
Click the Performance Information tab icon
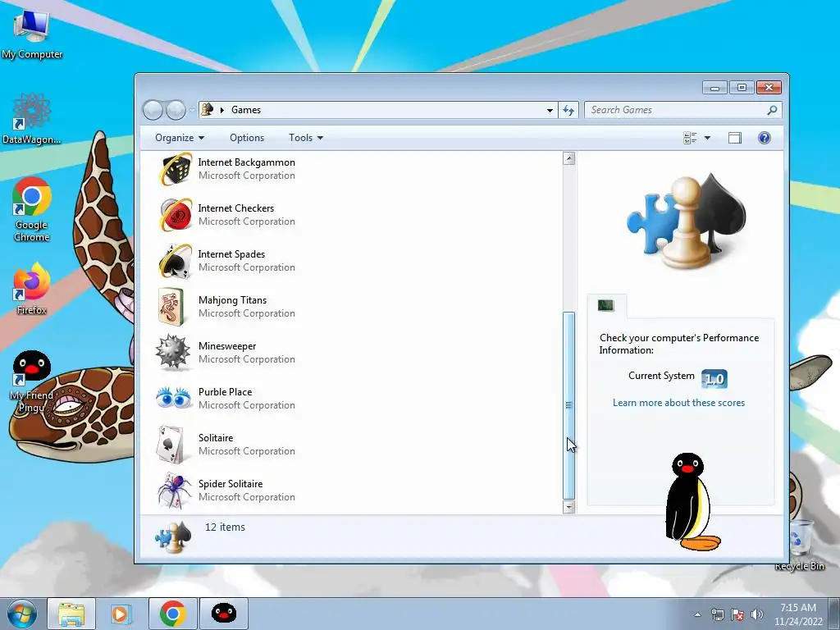pos(606,305)
